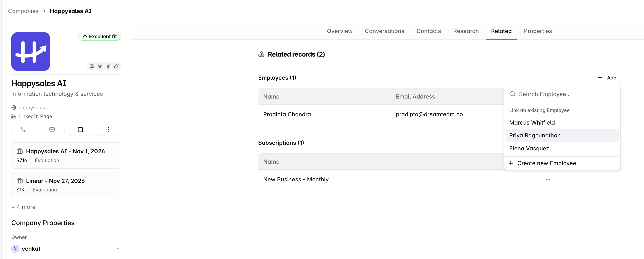This screenshot has height=259, width=644.
Task: Click Create new Employee option
Action: [x=562, y=163]
